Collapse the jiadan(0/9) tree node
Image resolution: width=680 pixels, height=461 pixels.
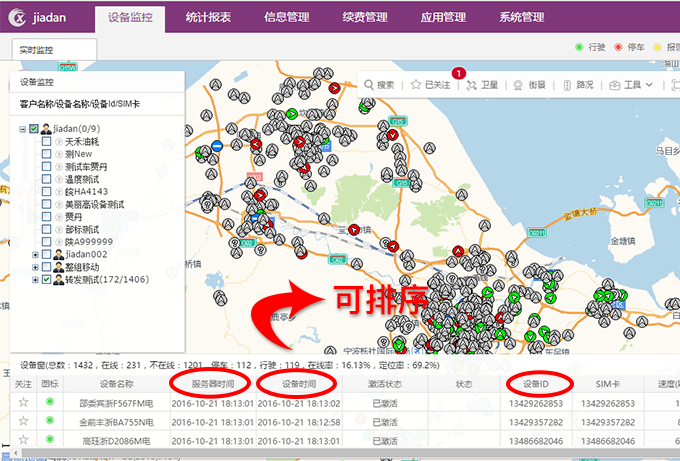point(23,129)
